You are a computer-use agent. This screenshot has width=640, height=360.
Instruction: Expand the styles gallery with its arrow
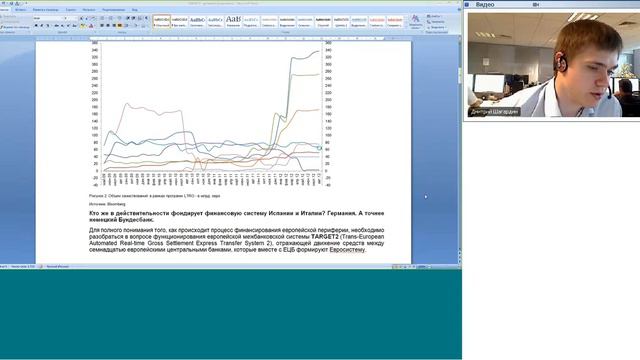[x=405, y=26]
